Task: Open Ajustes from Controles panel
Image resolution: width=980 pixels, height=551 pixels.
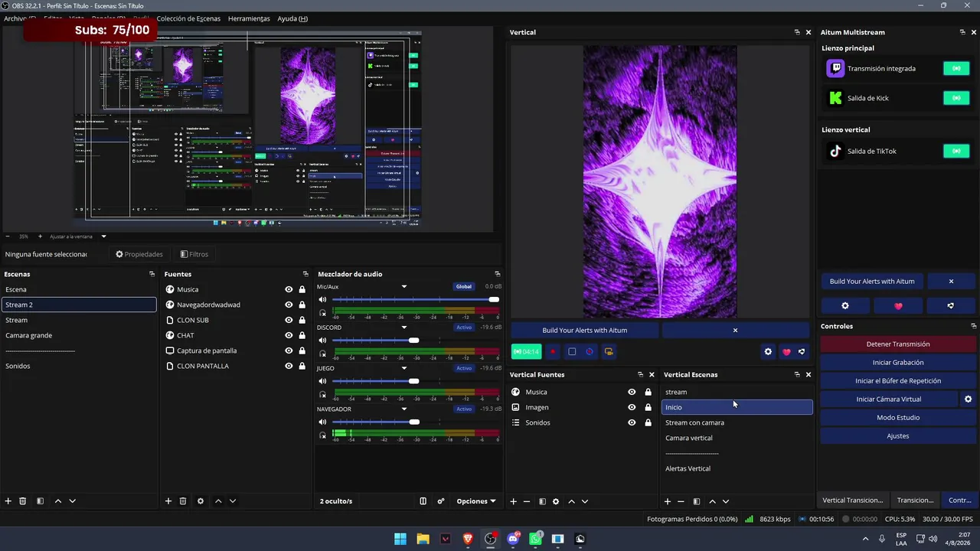Action: coord(898,436)
